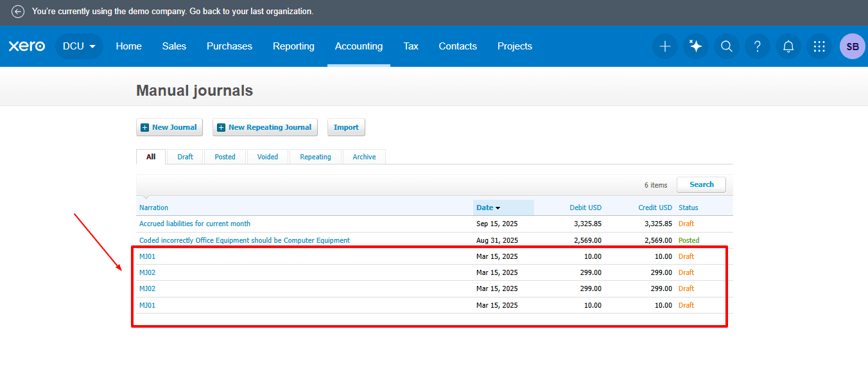Open the Reporting menu

pyautogui.click(x=293, y=46)
